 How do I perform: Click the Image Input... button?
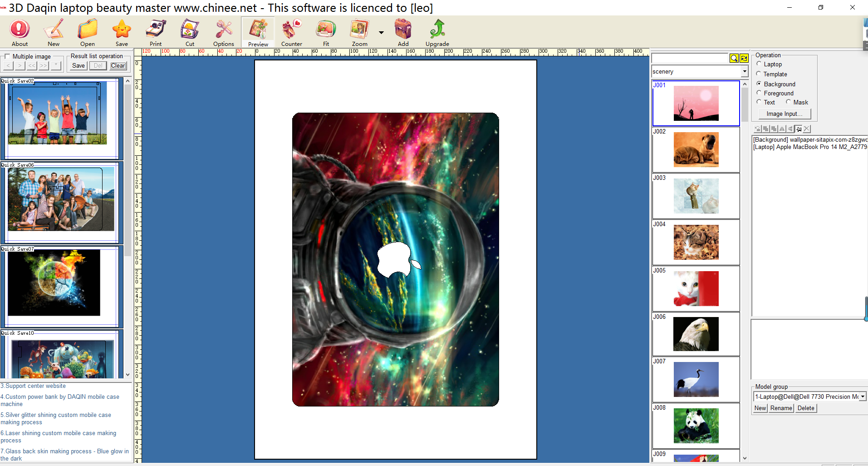click(785, 114)
